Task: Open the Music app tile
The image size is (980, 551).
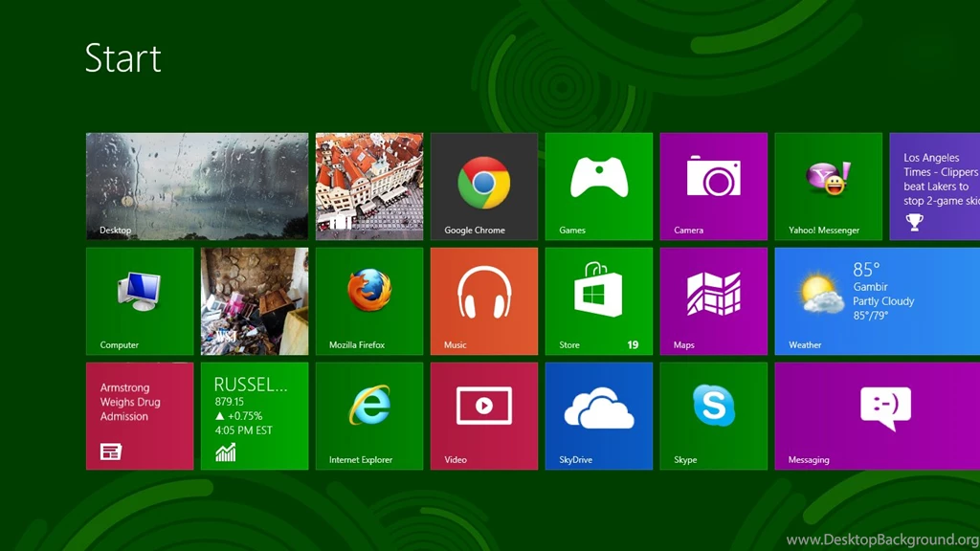Action: click(483, 301)
